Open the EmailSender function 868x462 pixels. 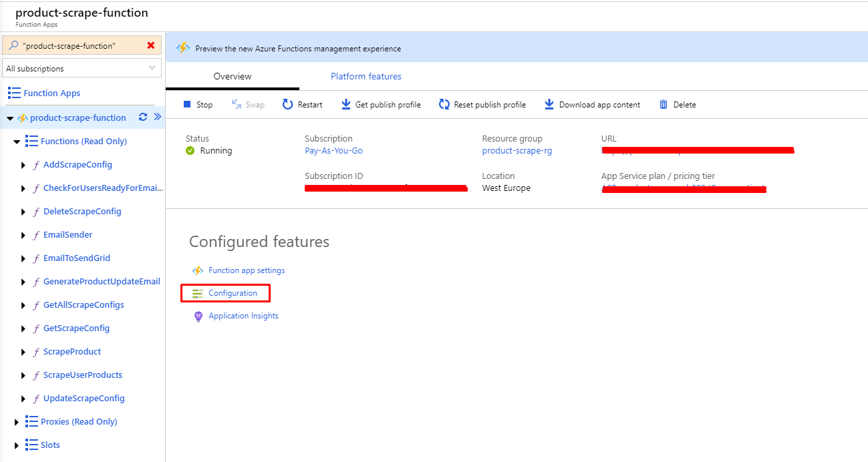pos(68,235)
